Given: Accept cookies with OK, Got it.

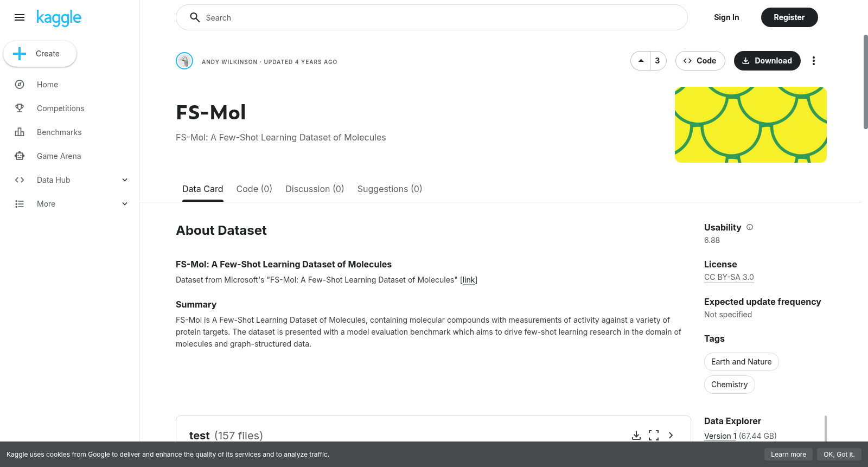Looking at the screenshot, I should (839, 455).
